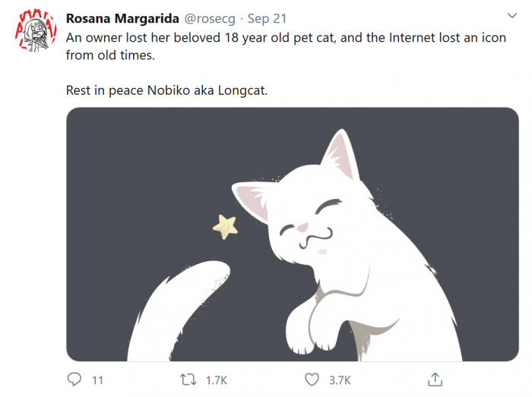
Task: Click the reply count of 11
Action: (97, 380)
